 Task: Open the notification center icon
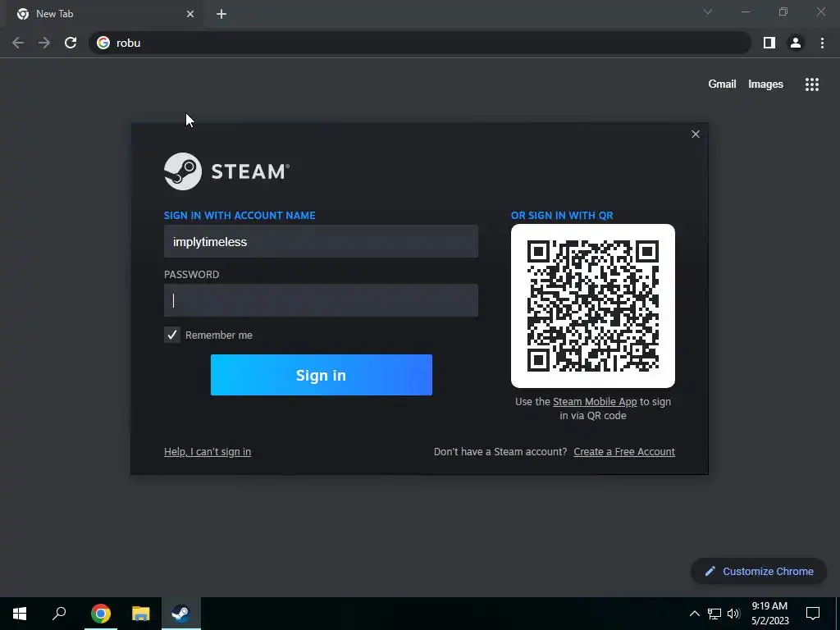coord(813,614)
